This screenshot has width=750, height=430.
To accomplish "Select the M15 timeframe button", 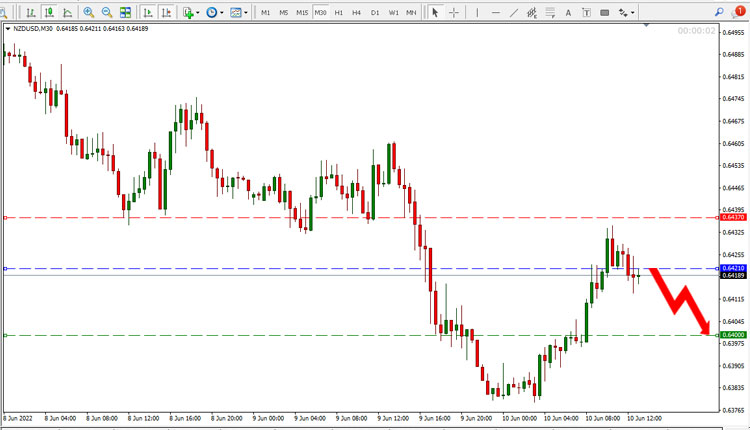I will pyautogui.click(x=302, y=12).
